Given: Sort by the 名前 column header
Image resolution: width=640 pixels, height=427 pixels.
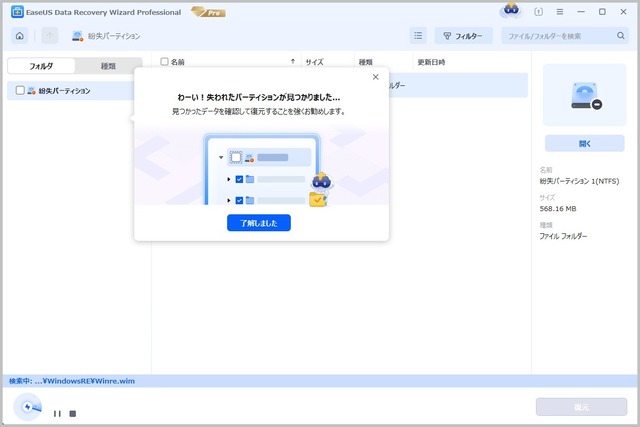Looking at the screenshot, I should (x=178, y=62).
